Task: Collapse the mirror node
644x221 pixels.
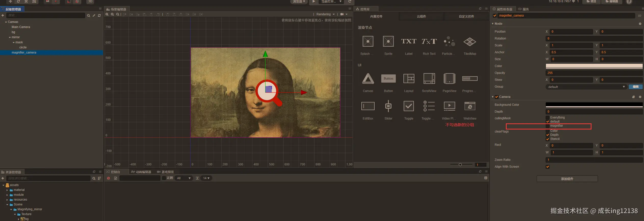Action: tap(10, 37)
